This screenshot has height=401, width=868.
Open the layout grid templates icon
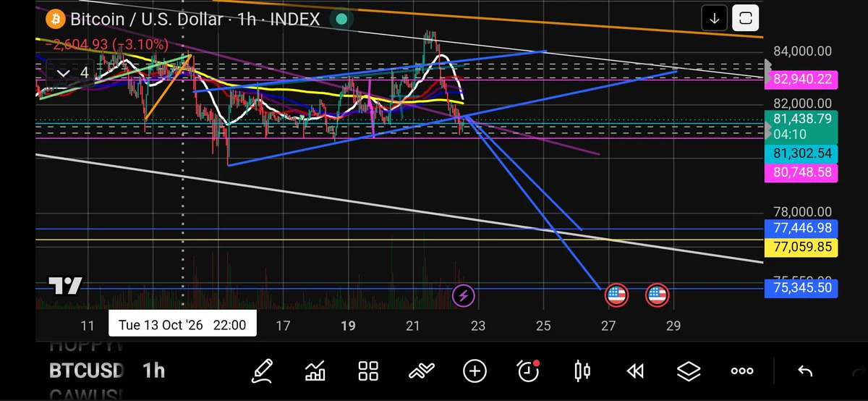pos(369,371)
